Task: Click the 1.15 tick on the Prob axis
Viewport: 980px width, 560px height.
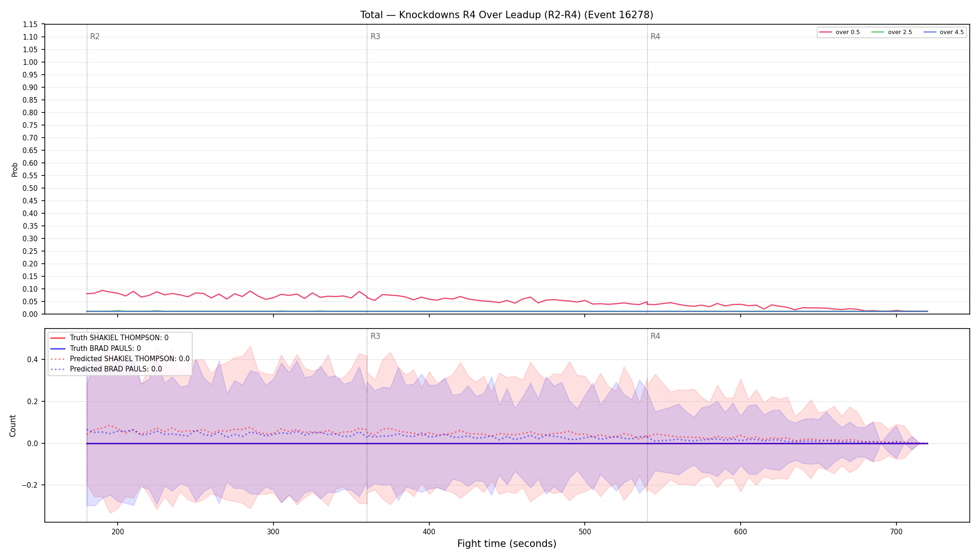Action: [30, 24]
